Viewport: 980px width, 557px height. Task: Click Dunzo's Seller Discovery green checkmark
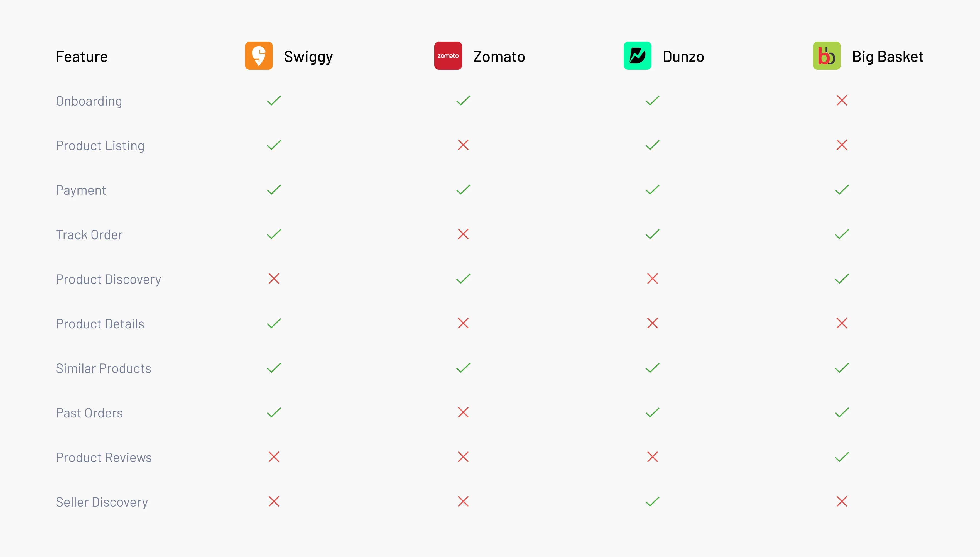pos(652,501)
